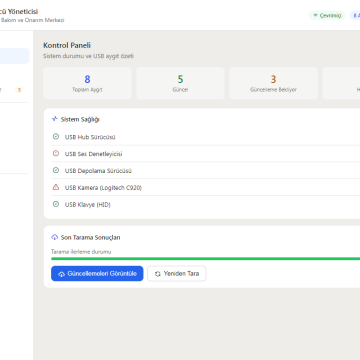Select the USB Depolama Sürücüsü row text
Viewport: 360px width, 360px height.
click(x=98, y=171)
